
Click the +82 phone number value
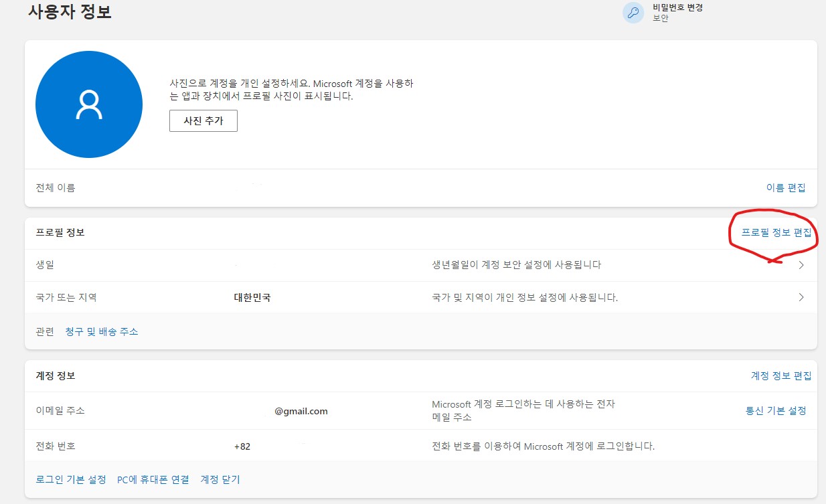[x=242, y=446]
